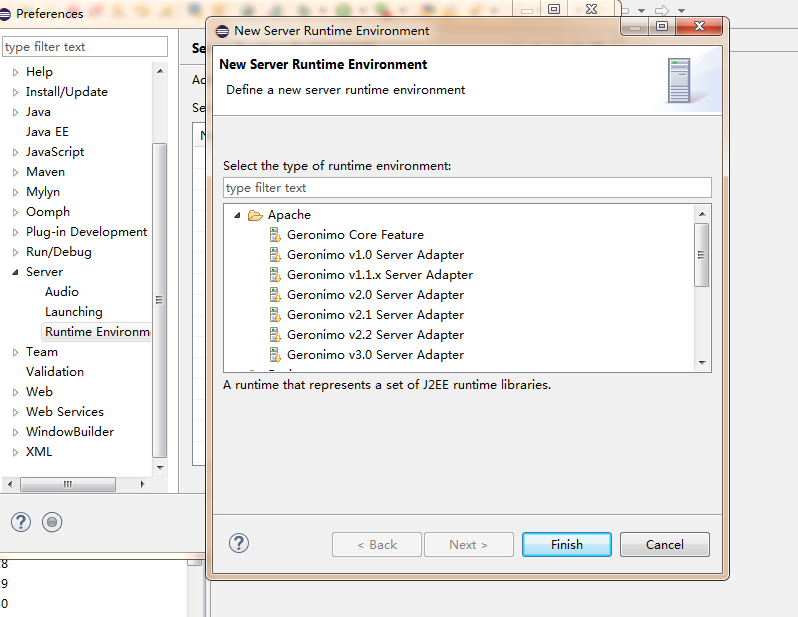The image size is (798, 617).
Task: Expand the Team preferences node
Action: (15, 352)
